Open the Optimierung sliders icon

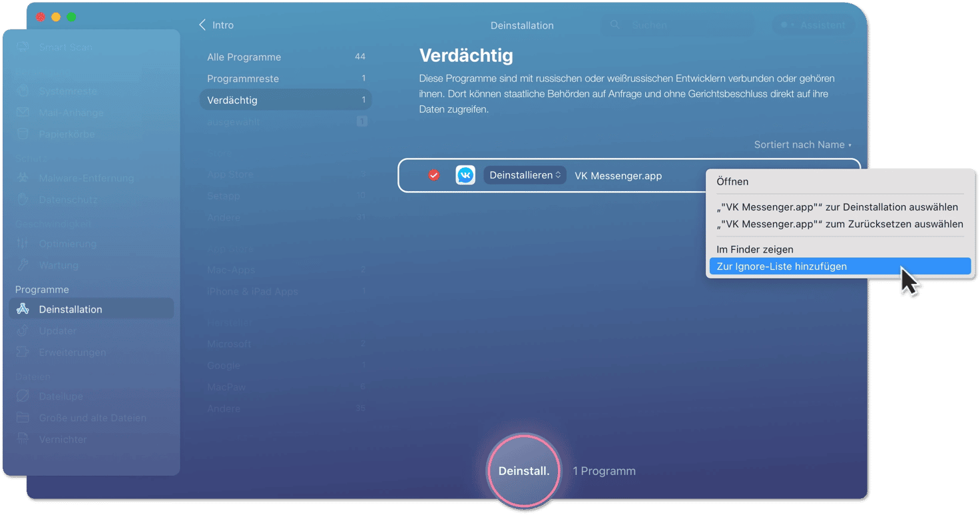pyautogui.click(x=23, y=243)
